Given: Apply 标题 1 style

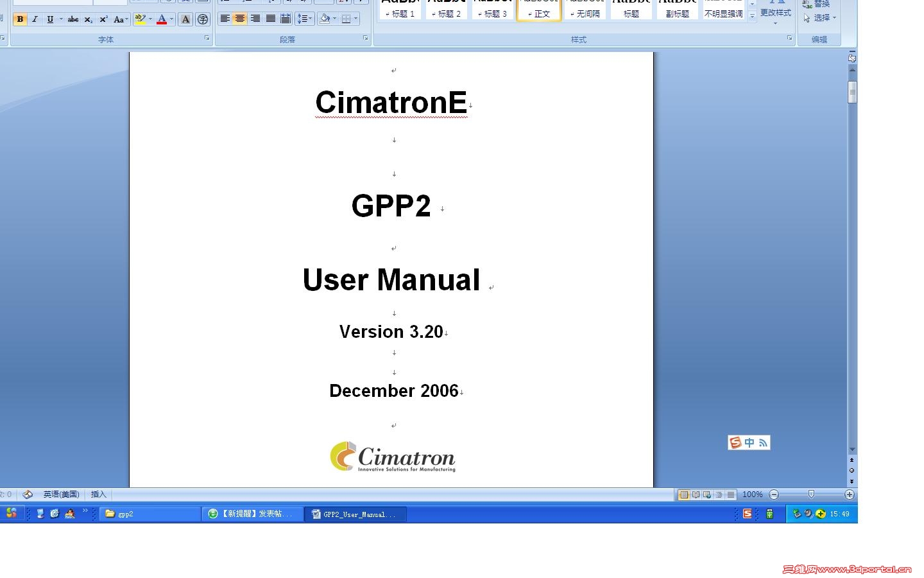Looking at the screenshot, I should pos(400,9).
